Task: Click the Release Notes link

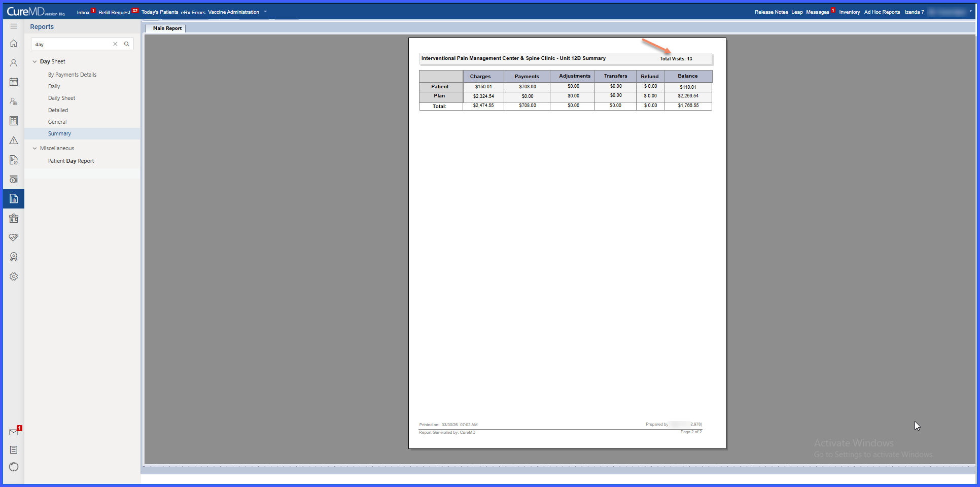Action: tap(771, 12)
